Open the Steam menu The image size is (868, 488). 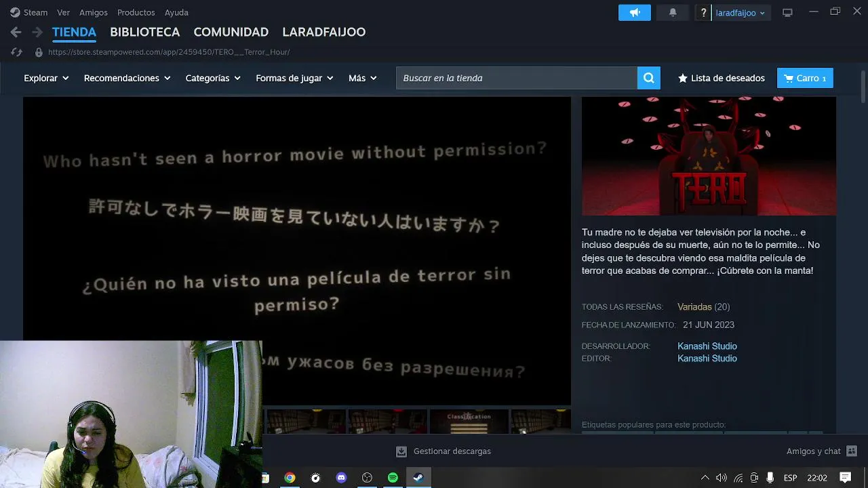(35, 12)
